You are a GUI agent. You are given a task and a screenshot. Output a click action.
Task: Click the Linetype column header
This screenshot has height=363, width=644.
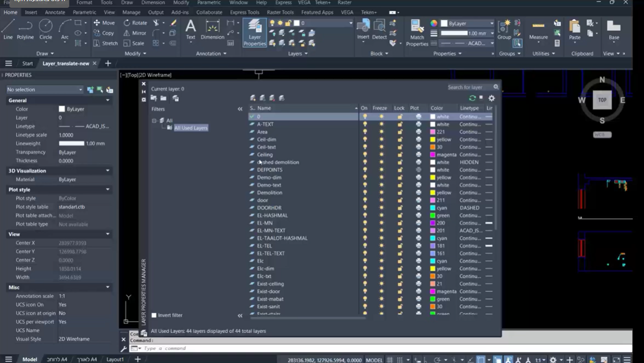point(470,108)
